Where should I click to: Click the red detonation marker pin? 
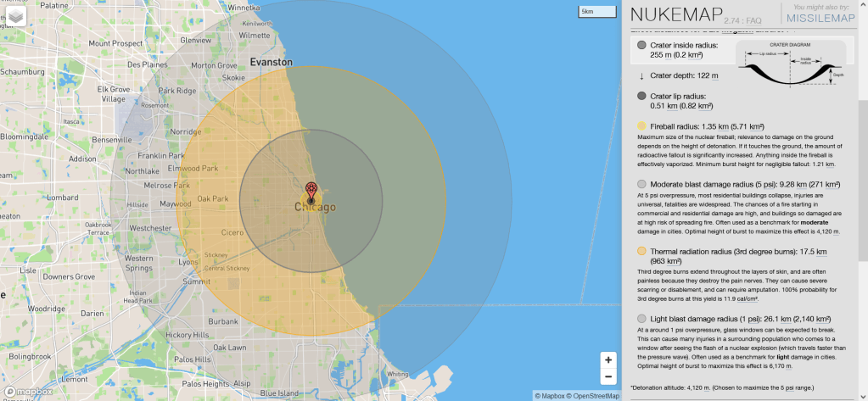[x=311, y=191]
